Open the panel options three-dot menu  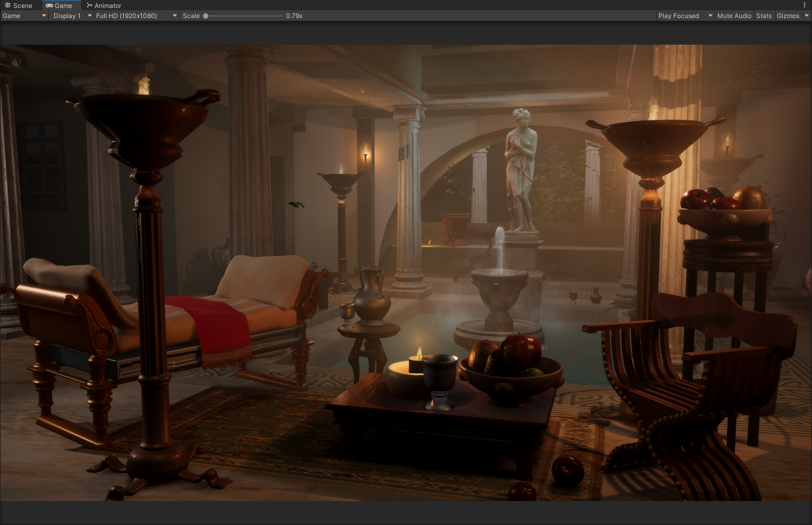pos(805,5)
